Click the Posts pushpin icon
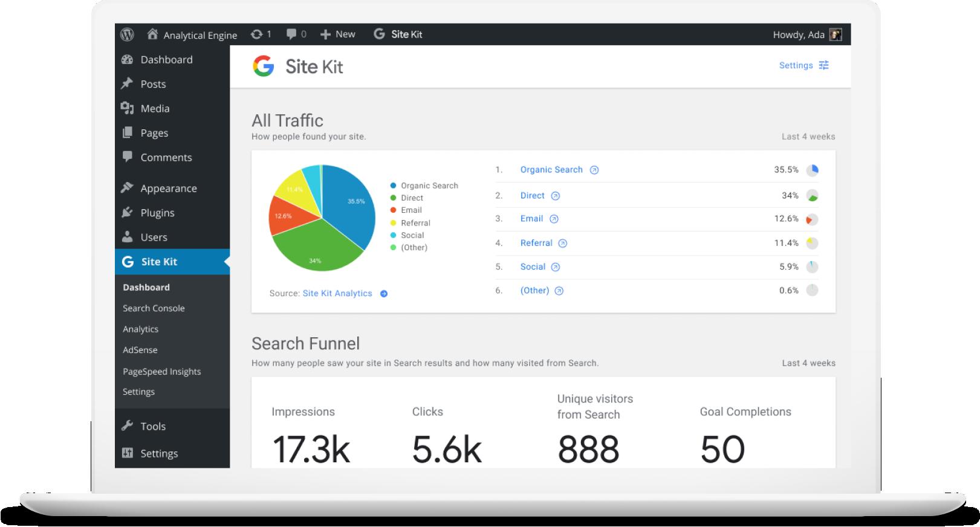Viewport: 980px width, 527px height. tap(127, 83)
